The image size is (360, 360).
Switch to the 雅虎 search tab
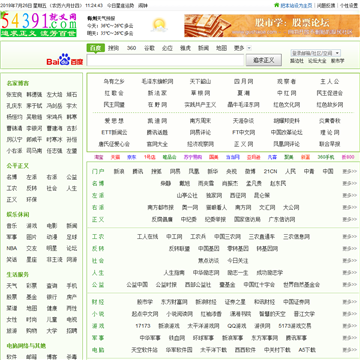click(x=185, y=48)
